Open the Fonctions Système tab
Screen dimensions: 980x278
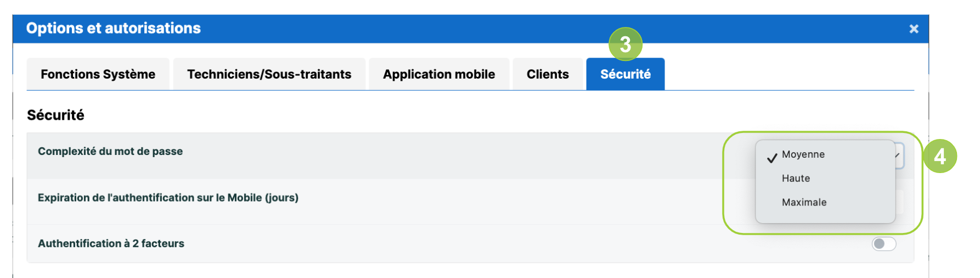[x=98, y=74]
